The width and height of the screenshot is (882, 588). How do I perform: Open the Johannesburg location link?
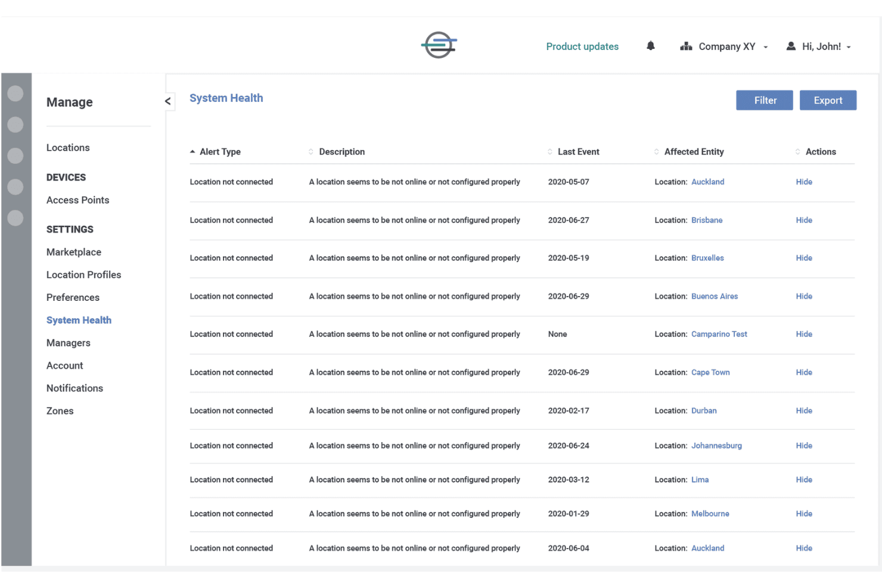716,446
